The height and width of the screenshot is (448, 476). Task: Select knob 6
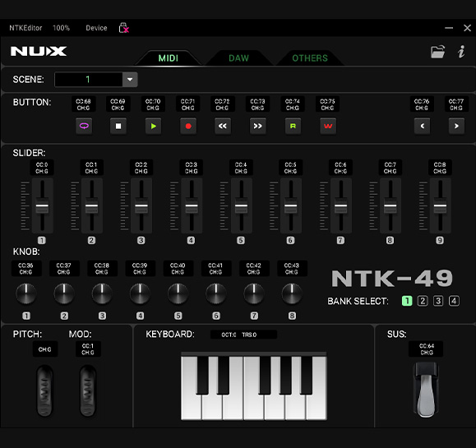216,293
